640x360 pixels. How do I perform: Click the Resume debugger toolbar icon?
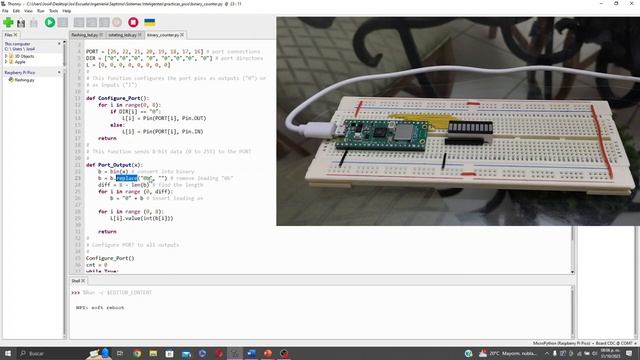tap(117, 22)
